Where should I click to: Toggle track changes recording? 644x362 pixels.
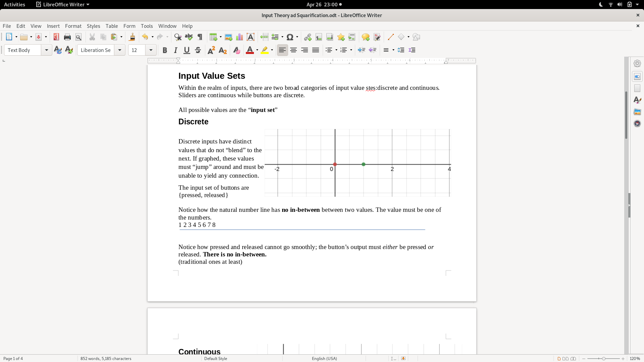pyautogui.click(x=377, y=37)
